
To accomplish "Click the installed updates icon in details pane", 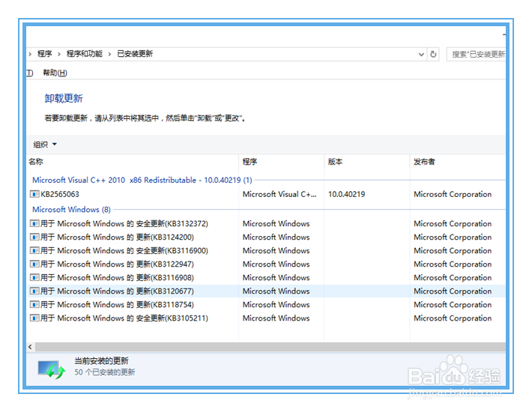I will coord(51,369).
